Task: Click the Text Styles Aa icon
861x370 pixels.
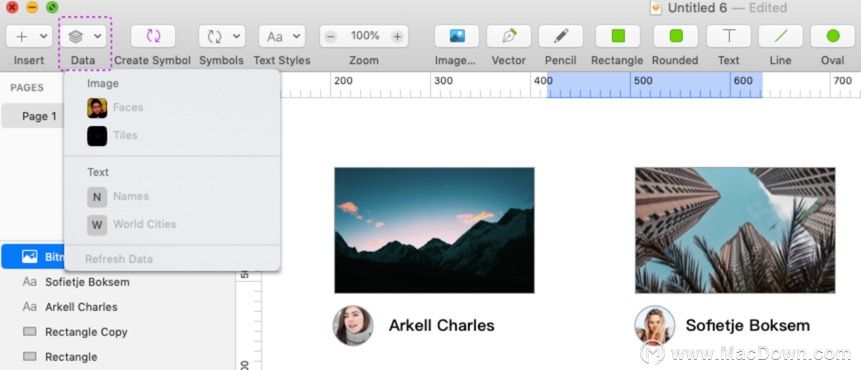Action: coord(275,37)
